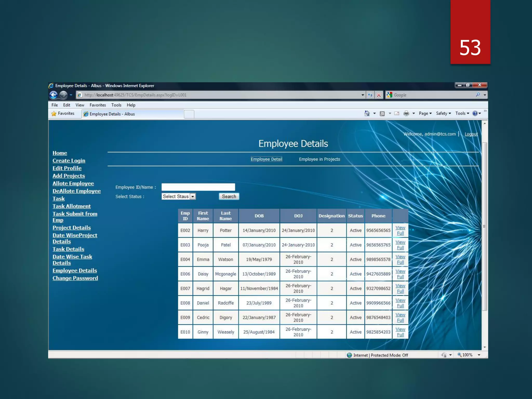Click the search magnifier in Google box
This screenshot has width=532, height=399.
(x=478, y=95)
